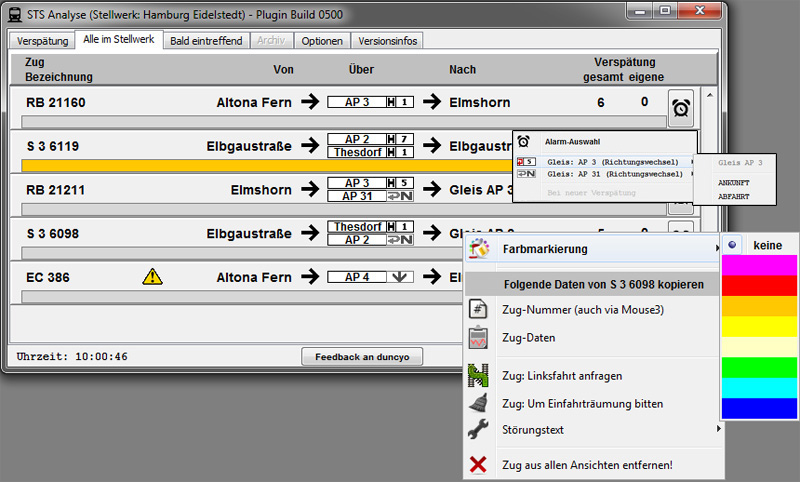
Task: Open the Bald eintreffend tab
Action: click(x=207, y=41)
